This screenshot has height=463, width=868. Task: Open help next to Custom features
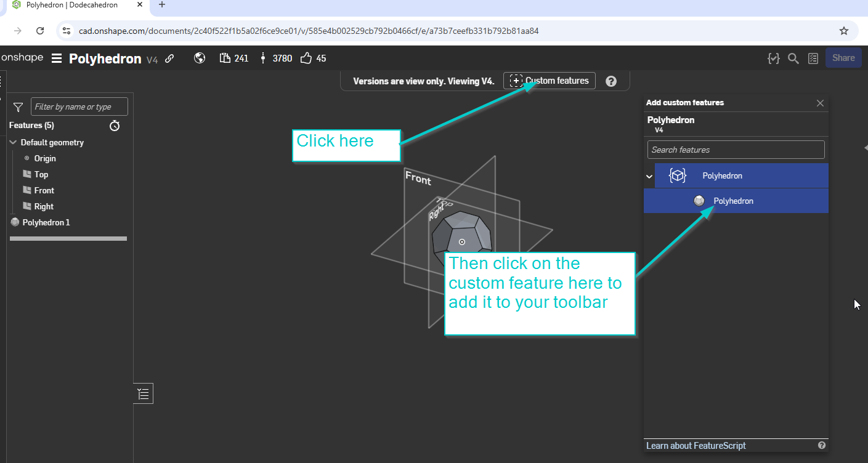611,81
